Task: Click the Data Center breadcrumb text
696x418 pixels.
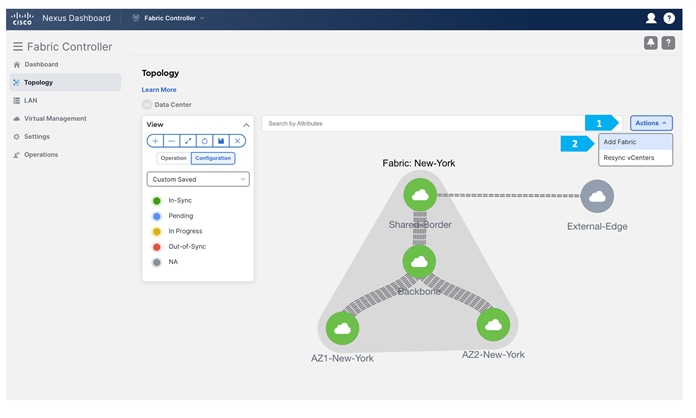Action: click(173, 105)
